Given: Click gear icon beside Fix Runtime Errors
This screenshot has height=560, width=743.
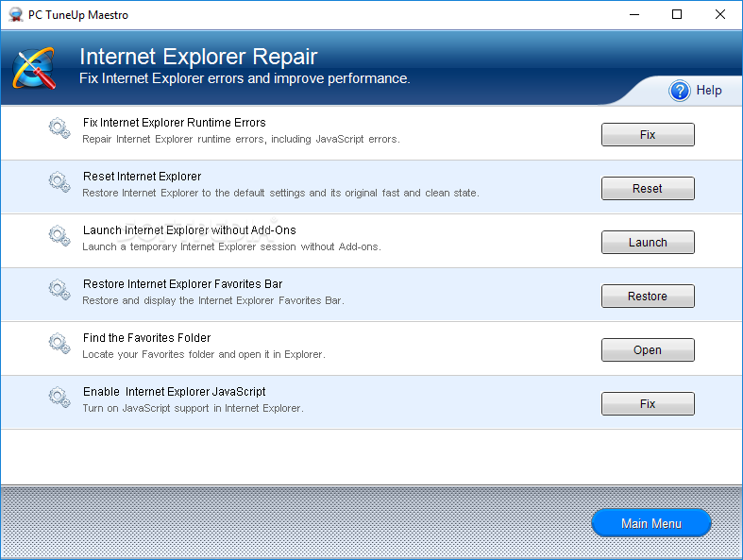Looking at the screenshot, I should [59, 128].
